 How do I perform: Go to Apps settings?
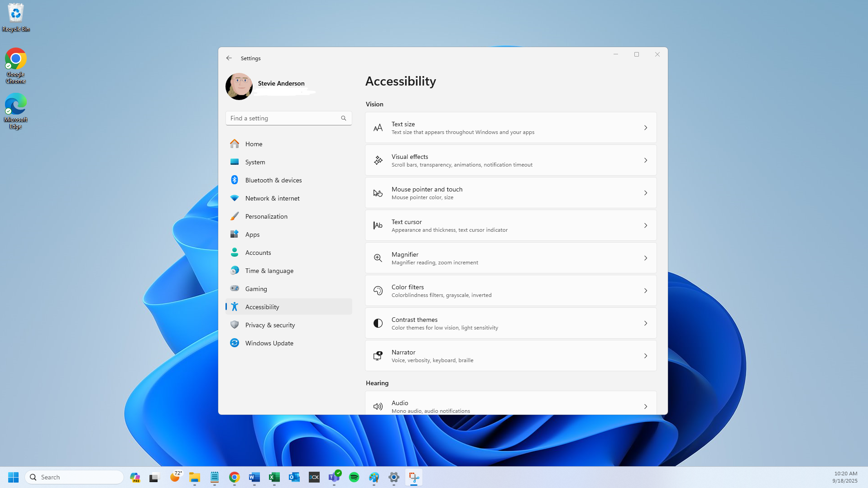pos(288,234)
